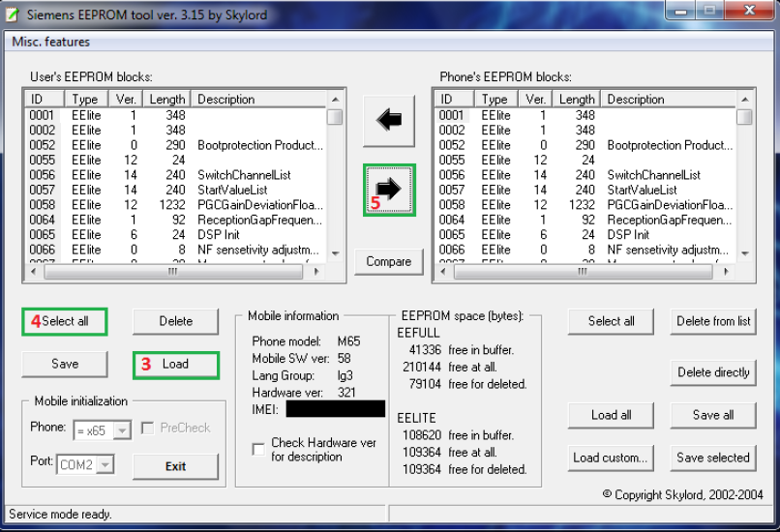
Task: Enable Check Hardware ver for description
Action: (x=258, y=450)
